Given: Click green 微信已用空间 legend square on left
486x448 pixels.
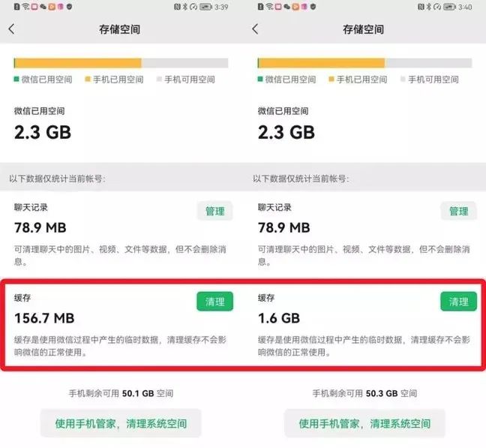Looking at the screenshot, I should coord(16,79).
